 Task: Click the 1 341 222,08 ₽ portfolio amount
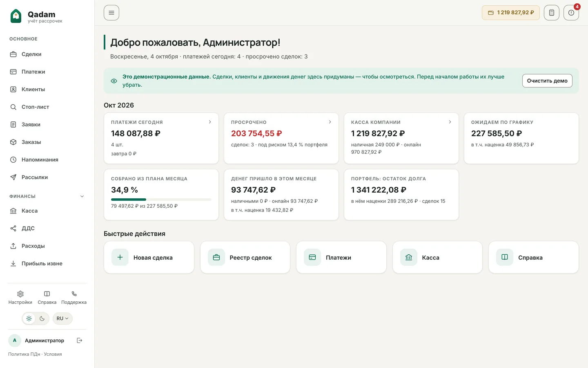point(379,190)
